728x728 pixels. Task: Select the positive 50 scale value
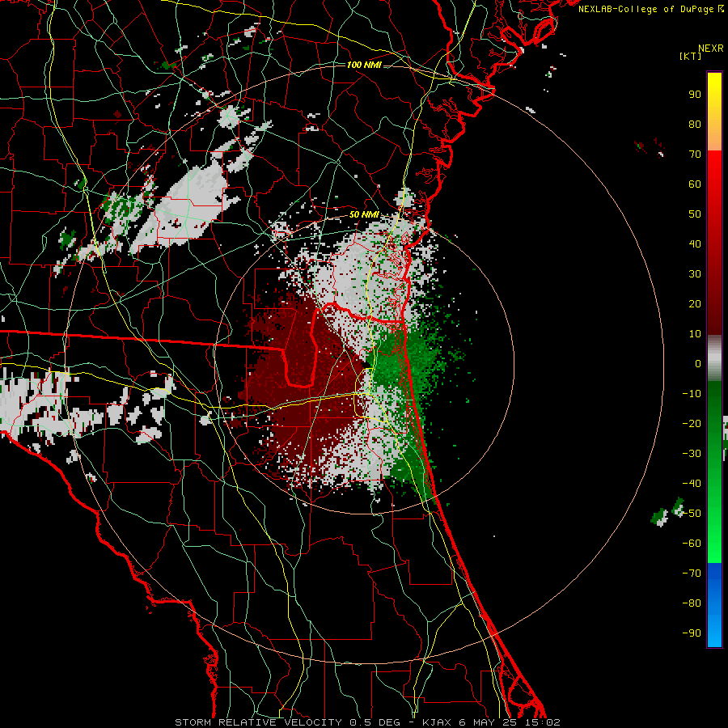pos(695,214)
